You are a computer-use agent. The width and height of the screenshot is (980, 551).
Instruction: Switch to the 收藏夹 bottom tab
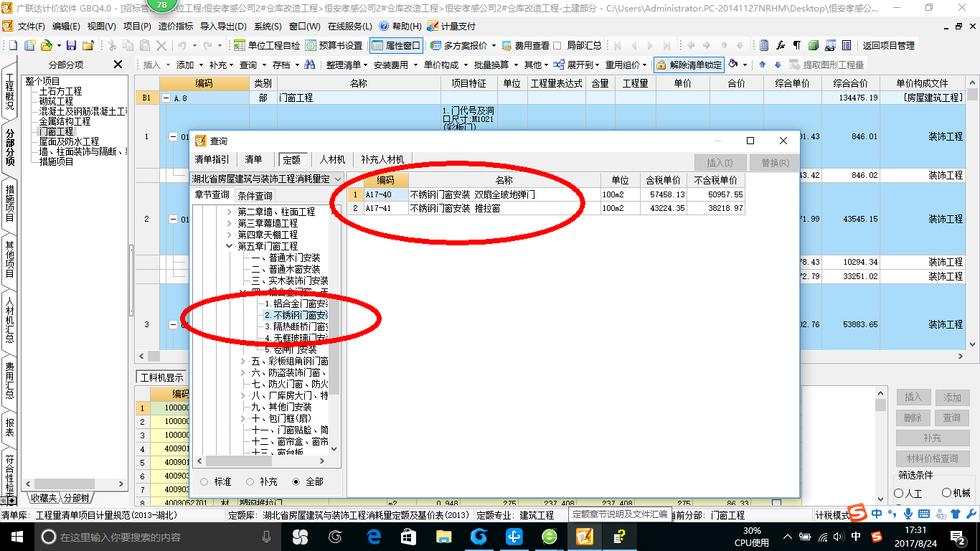[x=44, y=498]
